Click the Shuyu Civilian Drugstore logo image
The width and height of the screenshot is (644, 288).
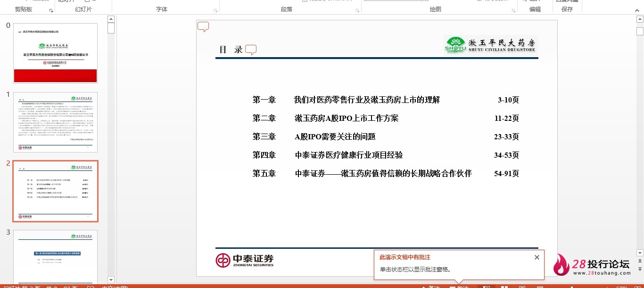(x=491, y=45)
